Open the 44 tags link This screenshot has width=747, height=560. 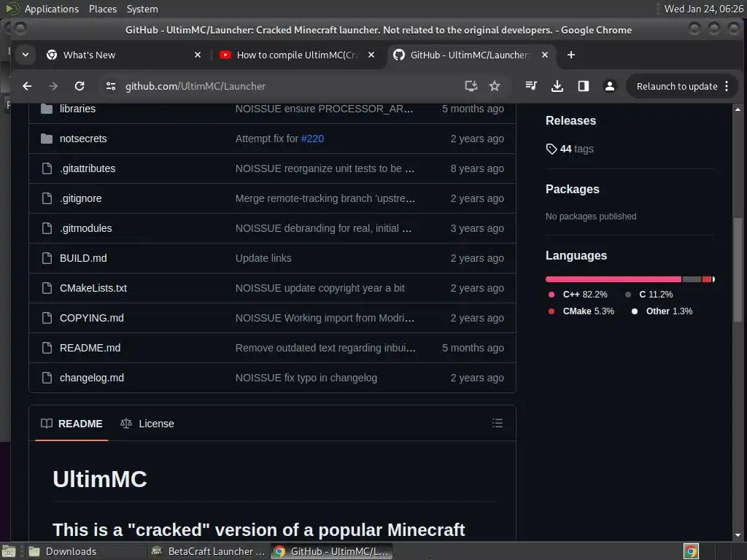point(570,149)
